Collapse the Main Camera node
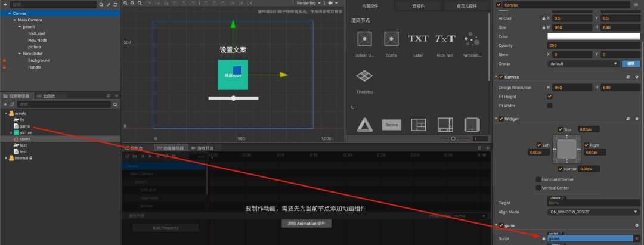 click(15, 20)
